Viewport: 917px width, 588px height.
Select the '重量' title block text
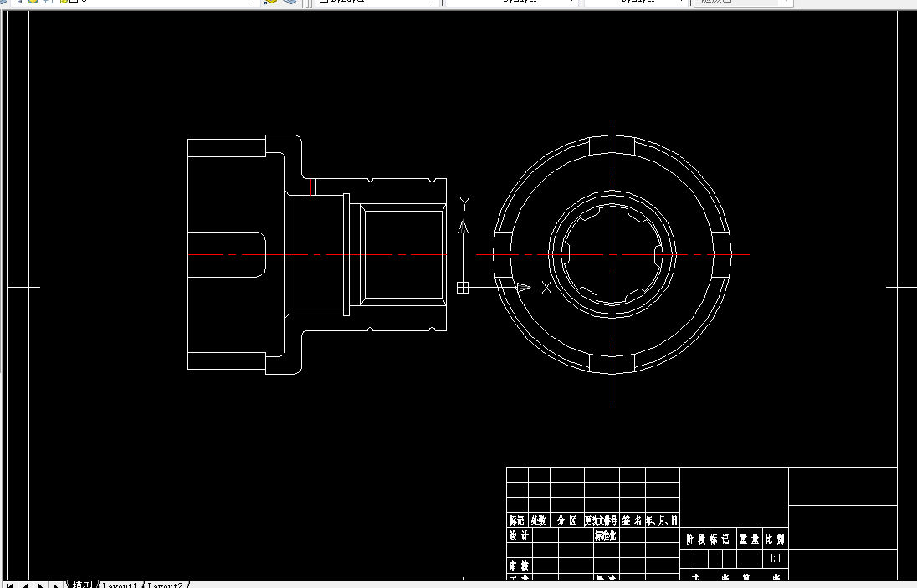point(749,539)
